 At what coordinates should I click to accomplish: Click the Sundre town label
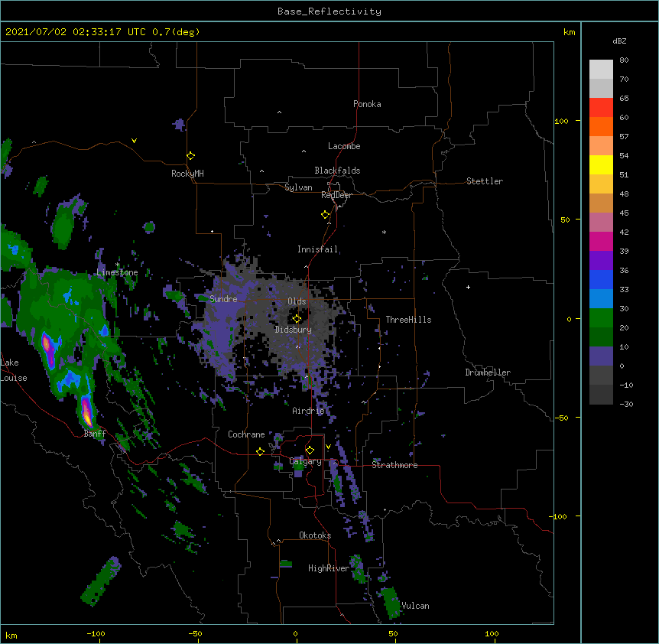point(223,299)
